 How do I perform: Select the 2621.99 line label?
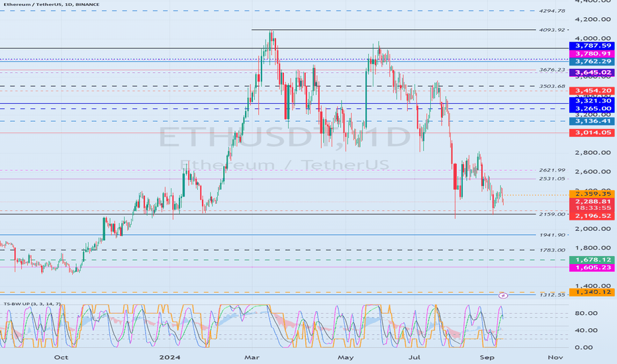click(552, 170)
